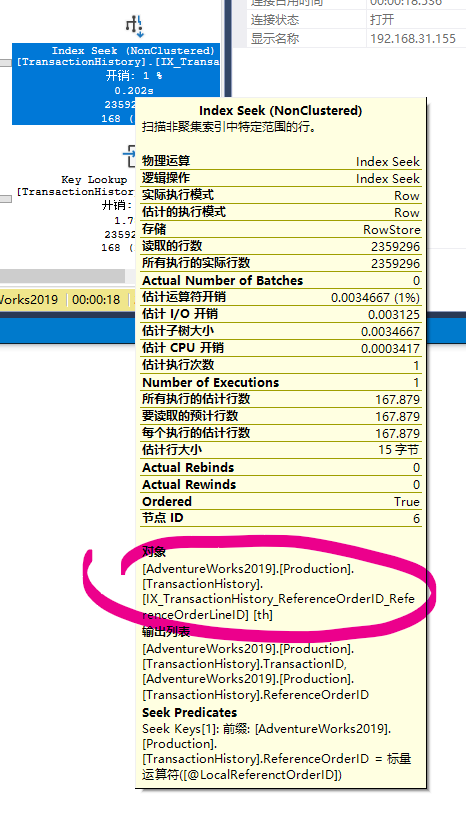Click the Actual Rewinds row
Viewport: 466px width, 814px height.
(281, 484)
